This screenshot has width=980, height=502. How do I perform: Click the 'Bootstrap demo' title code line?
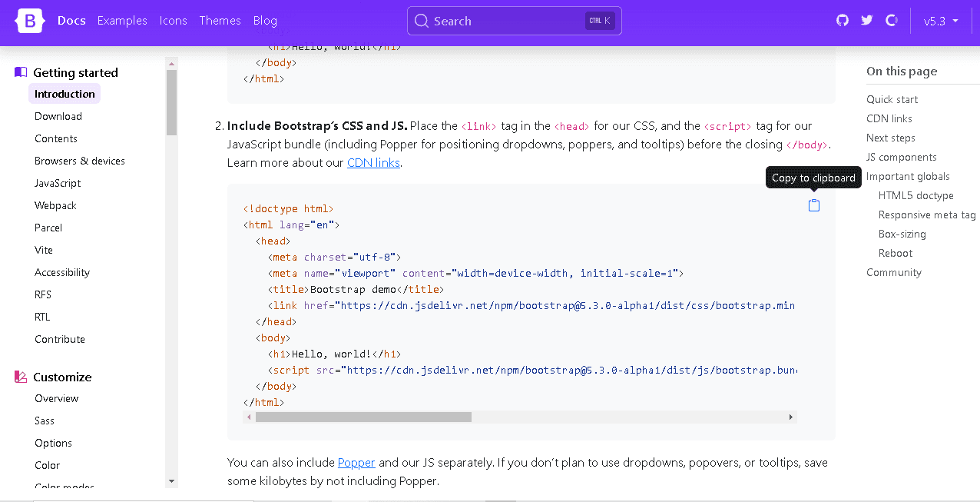pyautogui.click(x=356, y=289)
